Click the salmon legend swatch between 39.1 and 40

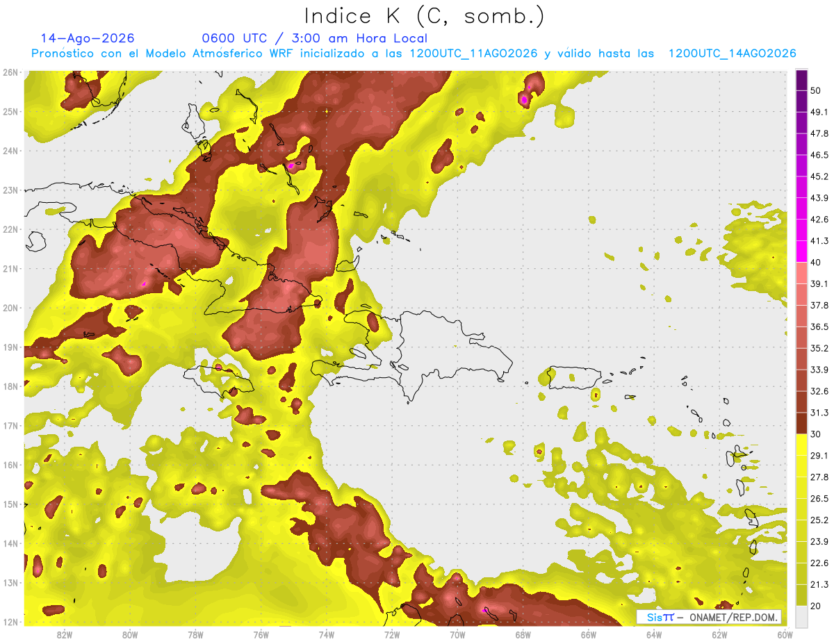(801, 273)
